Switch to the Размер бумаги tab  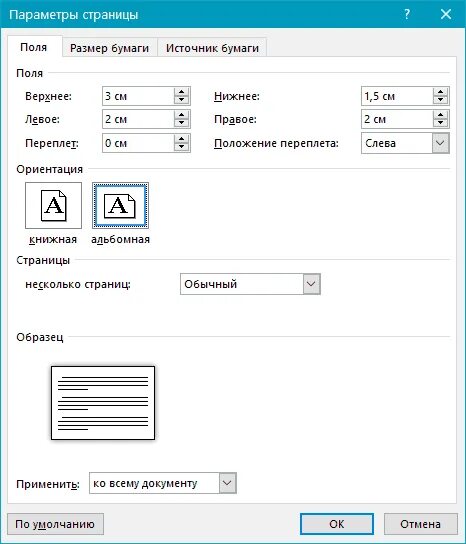pos(109,48)
